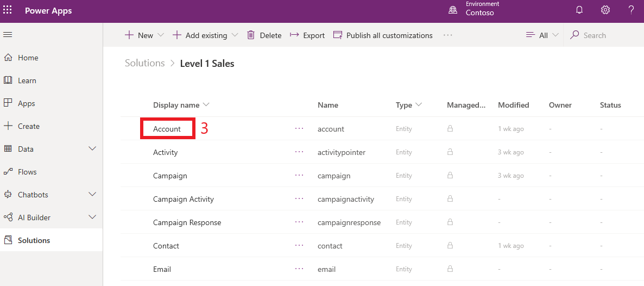Viewport: 644px width, 286px height.
Task: Open more options for Account row
Action: [299, 128]
